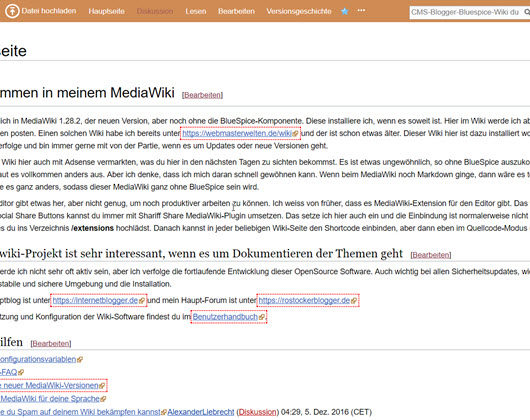This screenshot has width=530, height=420.
Task: Click the bold '/extensions' text
Action: [x=92, y=228]
